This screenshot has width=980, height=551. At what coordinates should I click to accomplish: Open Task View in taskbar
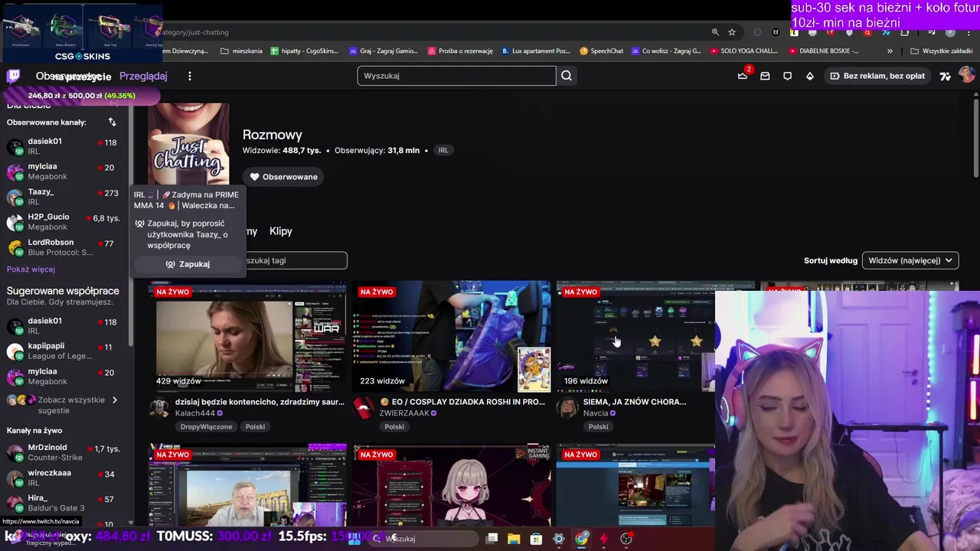click(x=492, y=539)
